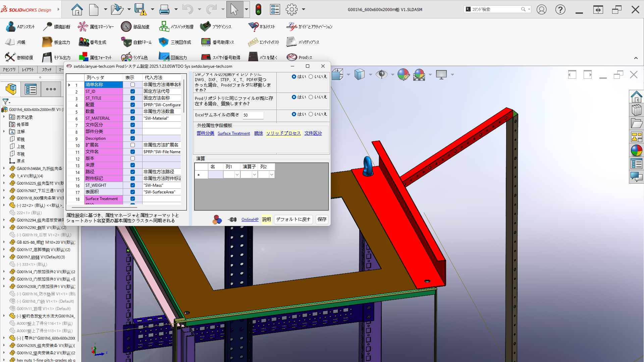Open the 属性マネージャー tool
This screenshot has height=362, width=644.
83,26
